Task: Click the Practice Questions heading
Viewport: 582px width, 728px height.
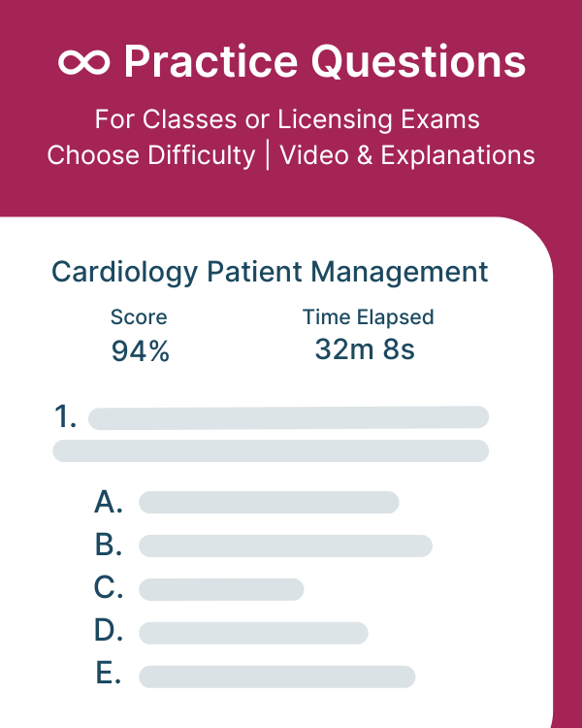Action: pyautogui.click(x=324, y=61)
